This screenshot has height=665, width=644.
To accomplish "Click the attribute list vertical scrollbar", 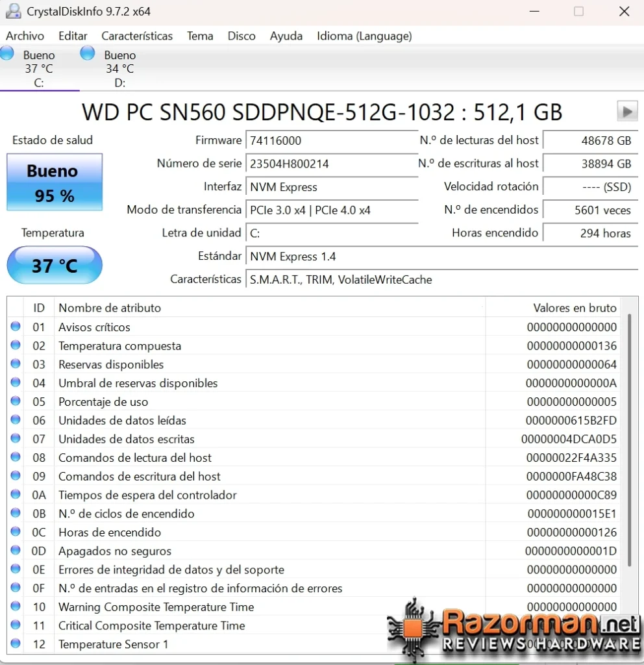I will [630, 440].
